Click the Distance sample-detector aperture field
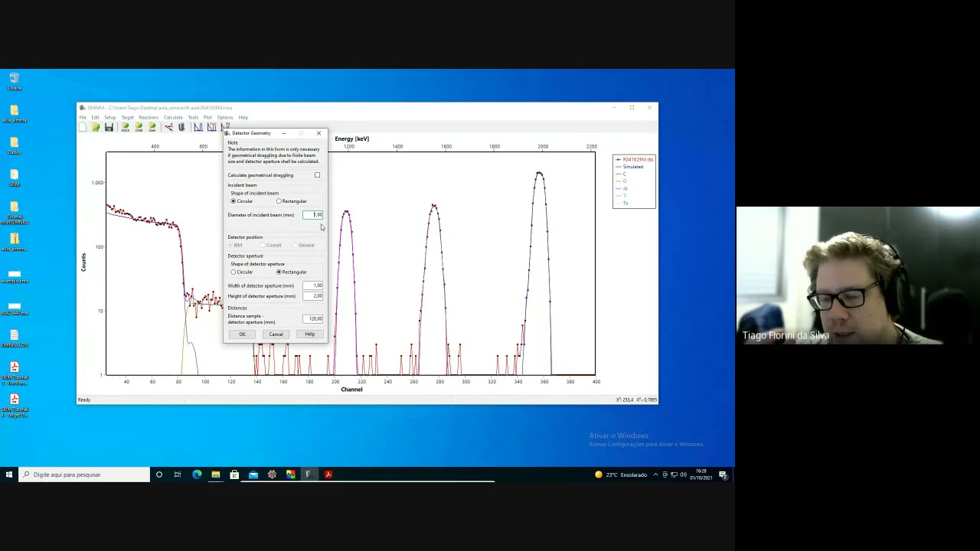Viewport: 980px width, 551px height. coord(313,318)
